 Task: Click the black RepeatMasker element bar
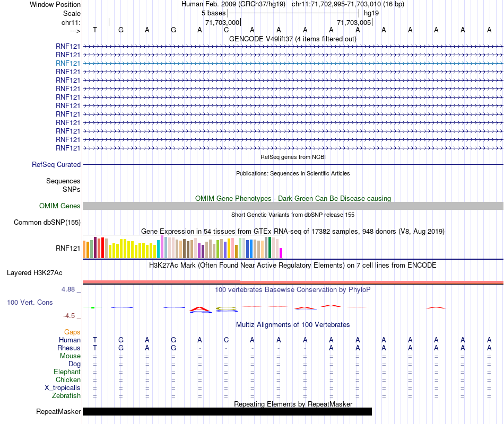227,411
